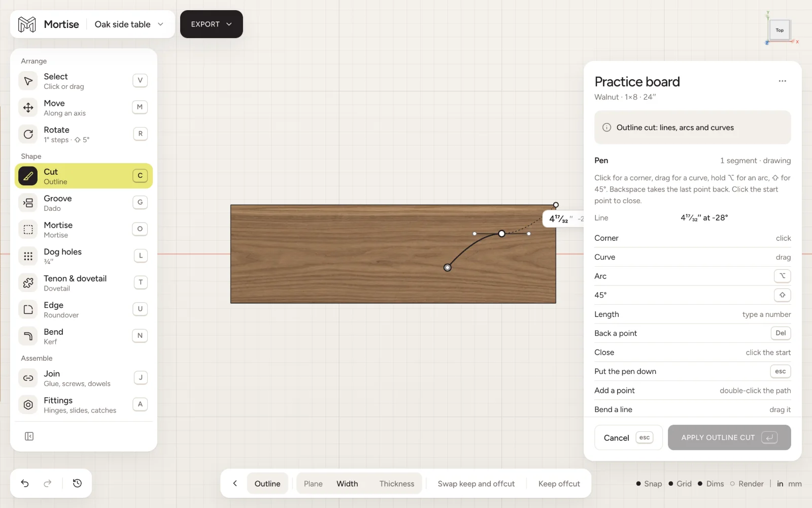Go back with the left chevron in bottom bar
Screen dimensions: 812x508
pos(235,484)
